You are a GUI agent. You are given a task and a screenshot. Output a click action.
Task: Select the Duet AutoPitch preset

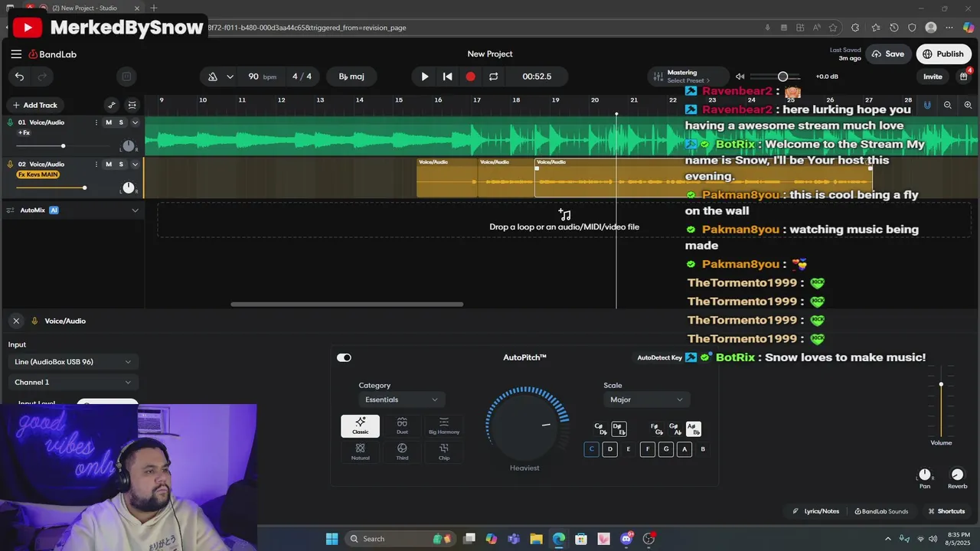(402, 426)
